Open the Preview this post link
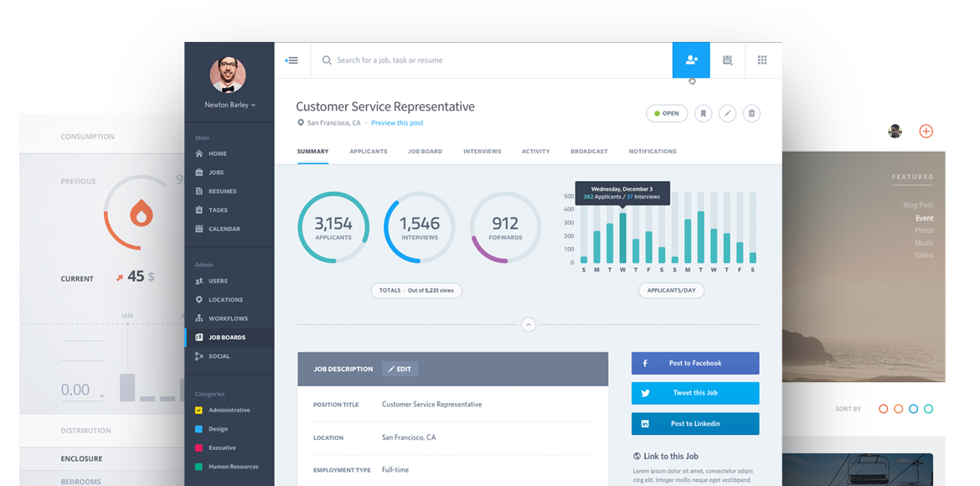The image size is (980, 486). pos(397,123)
